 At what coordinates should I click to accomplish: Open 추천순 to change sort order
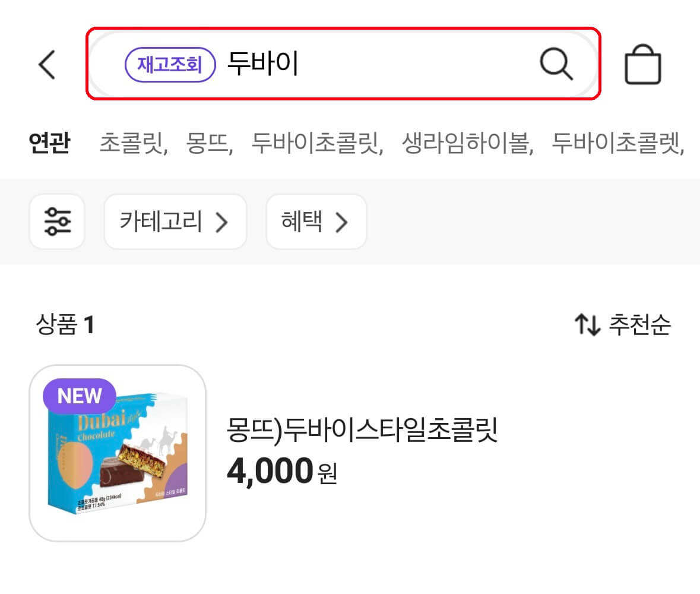[639, 324]
